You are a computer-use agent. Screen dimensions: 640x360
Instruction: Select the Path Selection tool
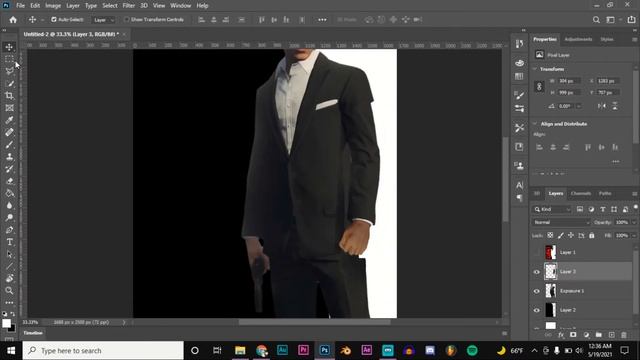click(9, 254)
